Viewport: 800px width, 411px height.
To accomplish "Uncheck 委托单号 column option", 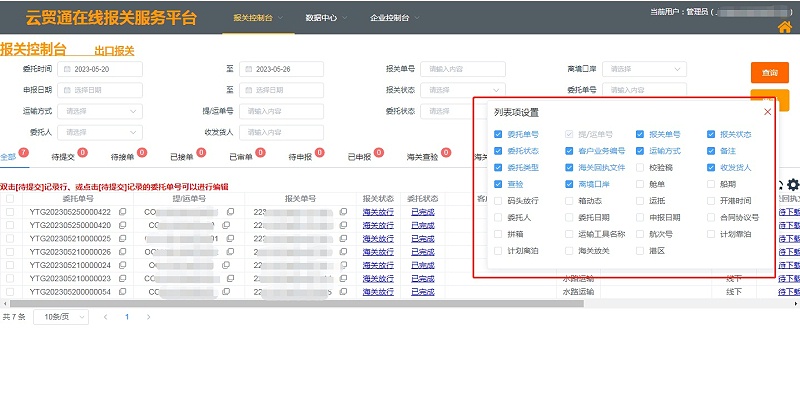I will 498,134.
